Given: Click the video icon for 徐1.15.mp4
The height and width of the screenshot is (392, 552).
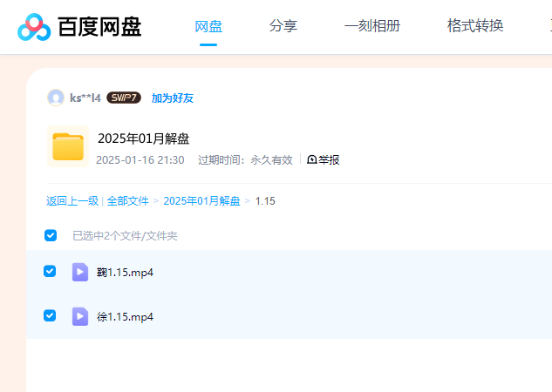Looking at the screenshot, I should pyautogui.click(x=80, y=316).
